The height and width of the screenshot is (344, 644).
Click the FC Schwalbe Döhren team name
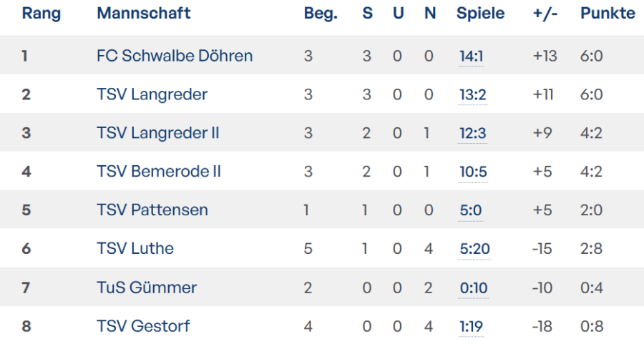pyautogui.click(x=175, y=56)
